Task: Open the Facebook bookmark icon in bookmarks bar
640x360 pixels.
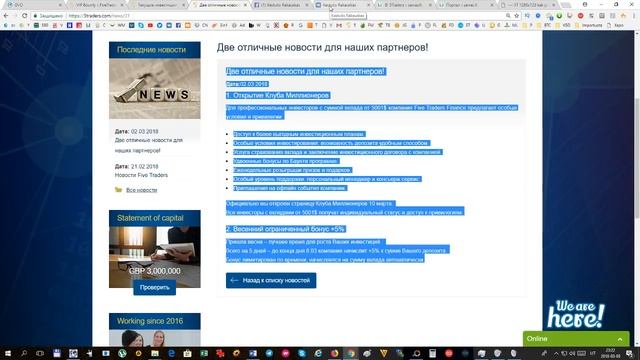Action: (x=178, y=25)
